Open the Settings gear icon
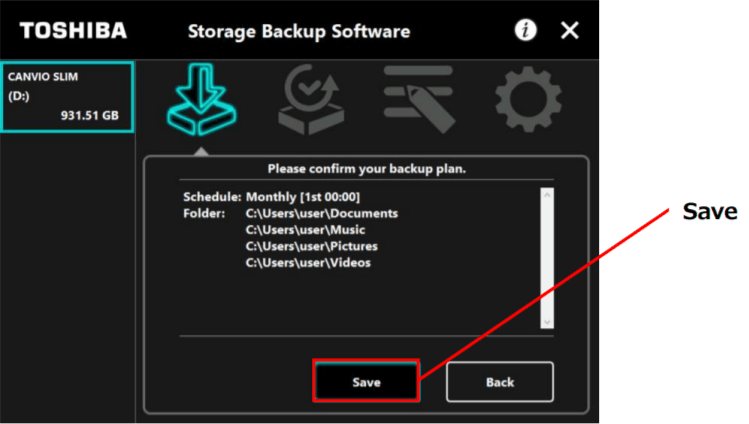 click(528, 101)
